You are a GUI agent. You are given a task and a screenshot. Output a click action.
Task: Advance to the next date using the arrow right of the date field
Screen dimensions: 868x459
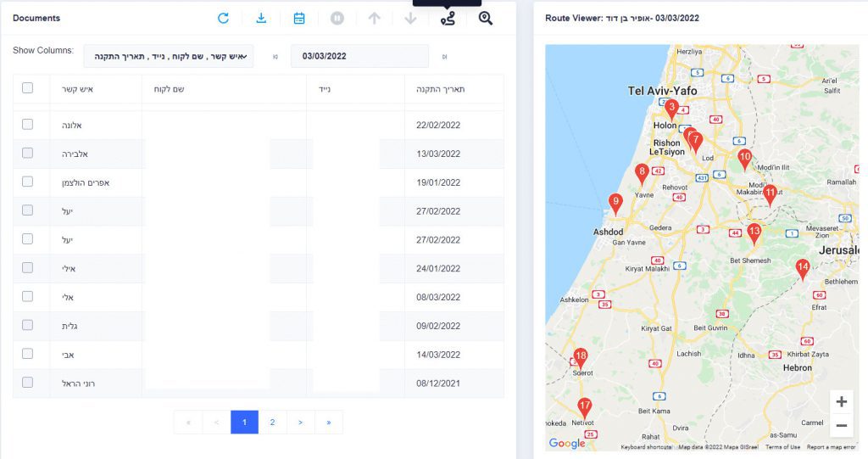(x=444, y=57)
